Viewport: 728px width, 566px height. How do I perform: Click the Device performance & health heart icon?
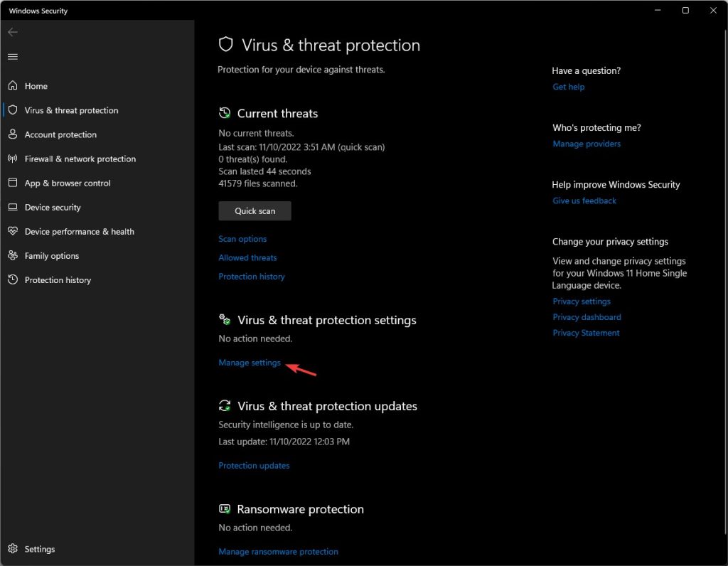tap(12, 230)
